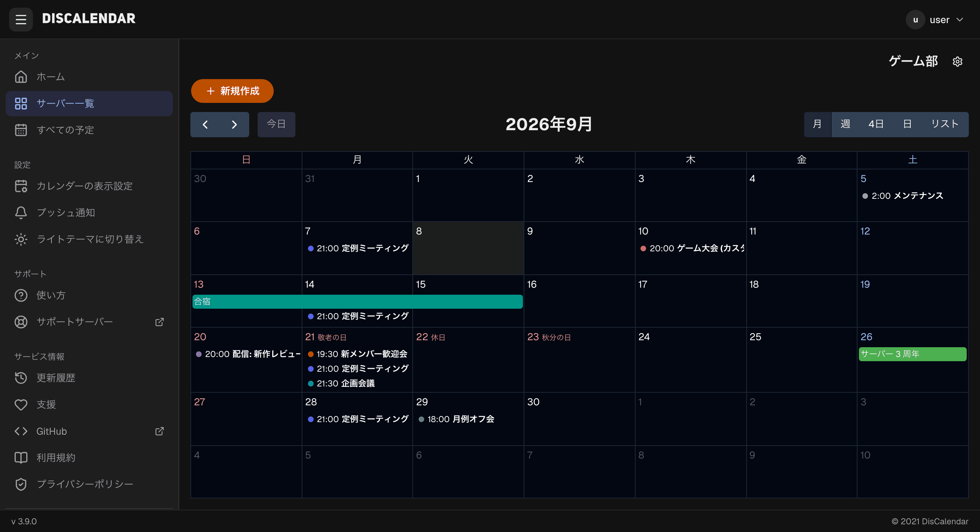980x532 pixels.
Task: Switch to 週 week view
Action: pos(845,125)
